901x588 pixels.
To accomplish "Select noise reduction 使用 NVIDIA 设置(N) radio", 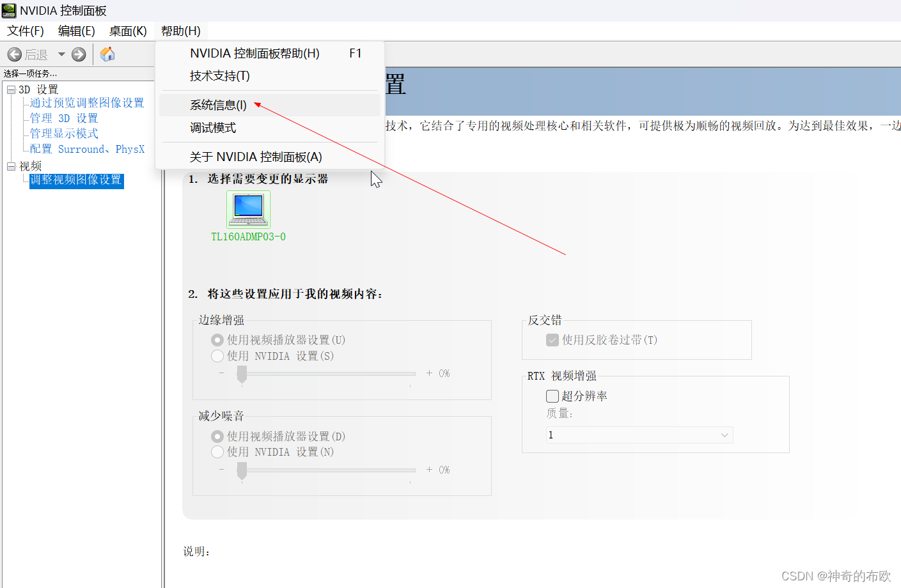I will pyautogui.click(x=217, y=452).
